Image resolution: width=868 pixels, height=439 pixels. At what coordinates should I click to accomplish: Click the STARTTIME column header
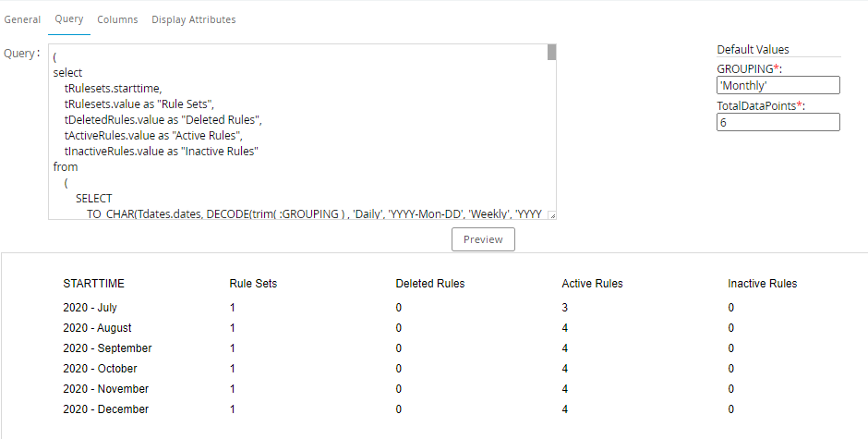93,284
